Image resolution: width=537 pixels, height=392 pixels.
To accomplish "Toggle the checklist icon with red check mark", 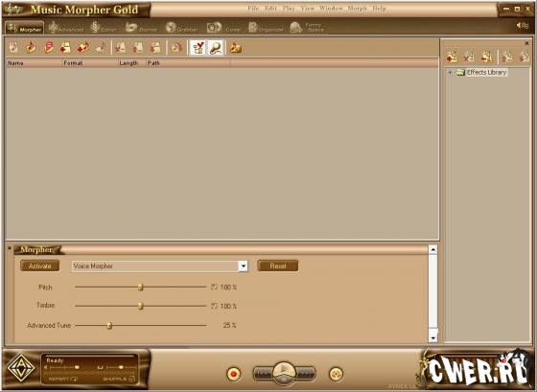I will click(198, 48).
